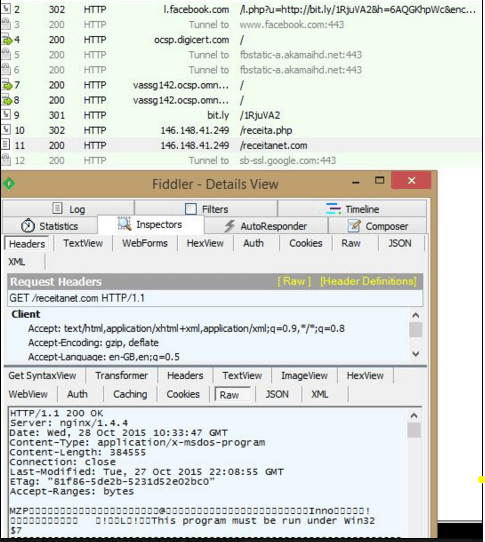Open the response ImageView tab

tap(304, 375)
